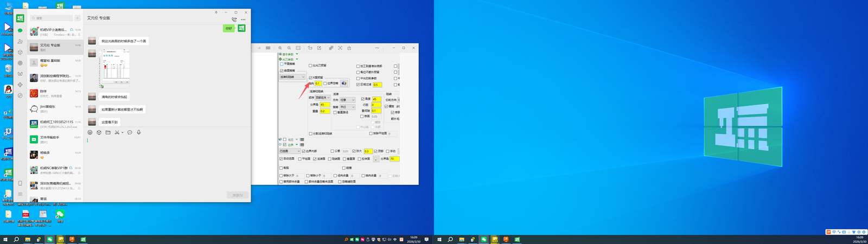Open WeChat from the Windows taskbar
The width and height of the screenshot is (868, 244).
pyautogui.click(x=50, y=239)
